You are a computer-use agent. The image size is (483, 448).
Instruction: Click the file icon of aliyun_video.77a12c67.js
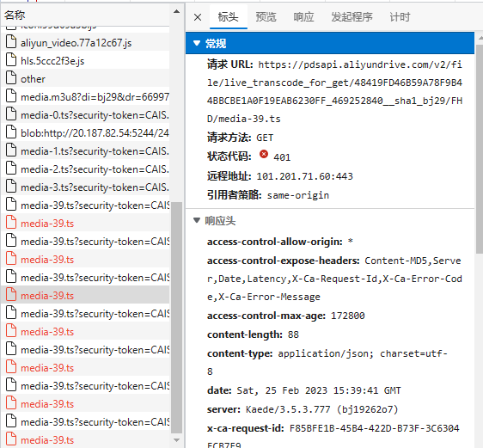coord(11,41)
